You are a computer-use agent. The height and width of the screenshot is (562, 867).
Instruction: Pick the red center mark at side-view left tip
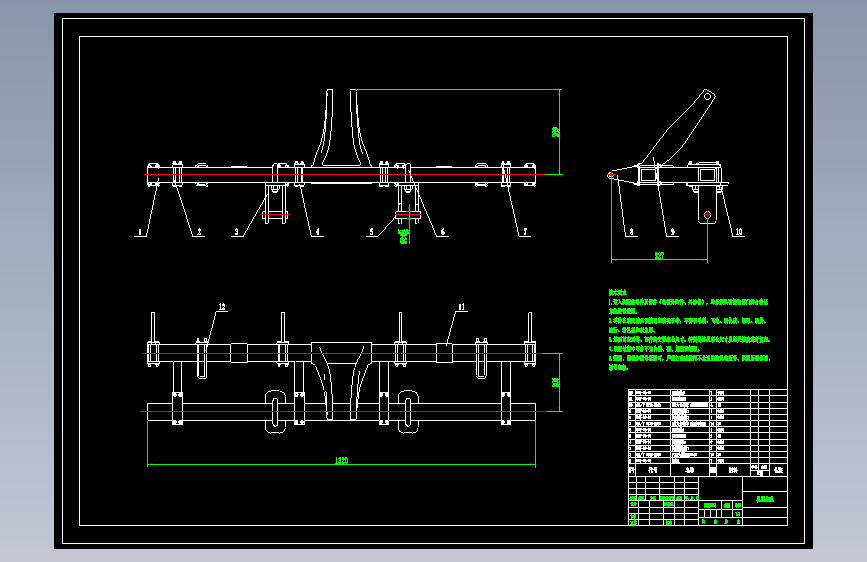pos(611,175)
